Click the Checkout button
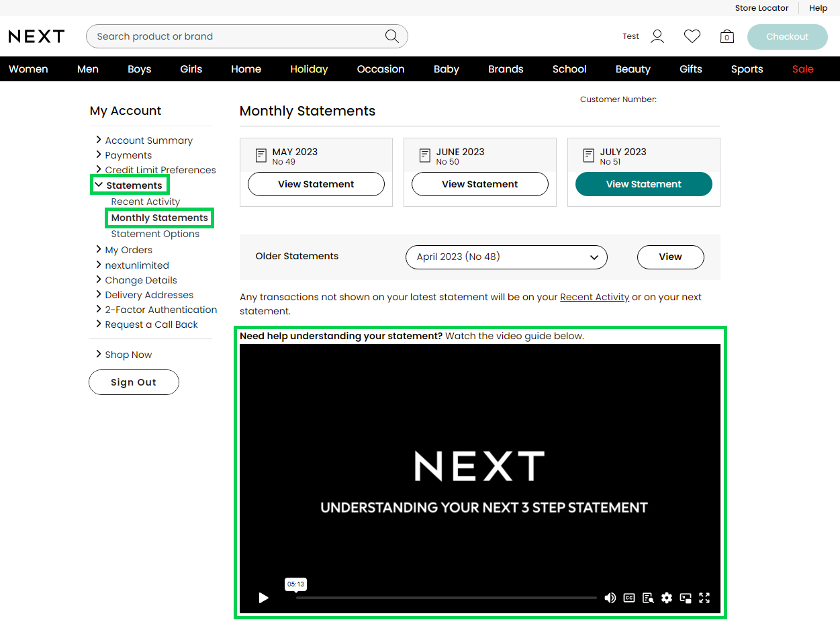Image resolution: width=840 pixels, height=622 pixels. click(x=788, y=36)
